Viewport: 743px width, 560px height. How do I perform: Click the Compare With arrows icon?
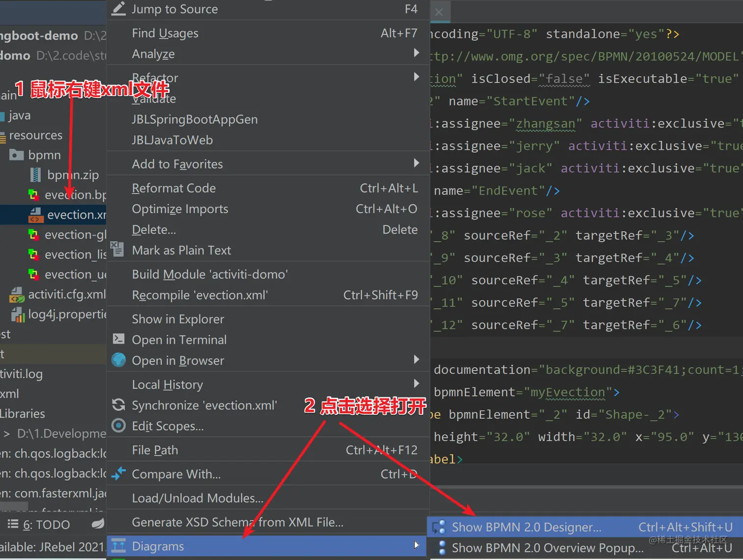click(118, 474)
